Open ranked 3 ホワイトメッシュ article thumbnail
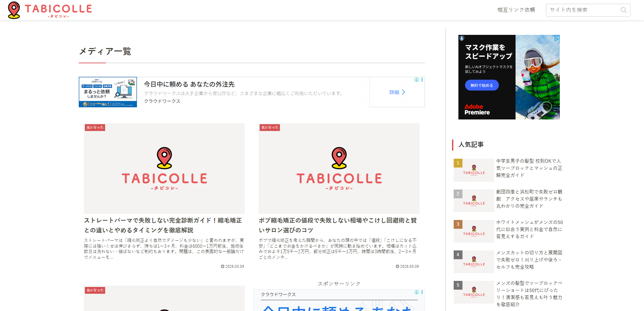 (x=474, y=231)
